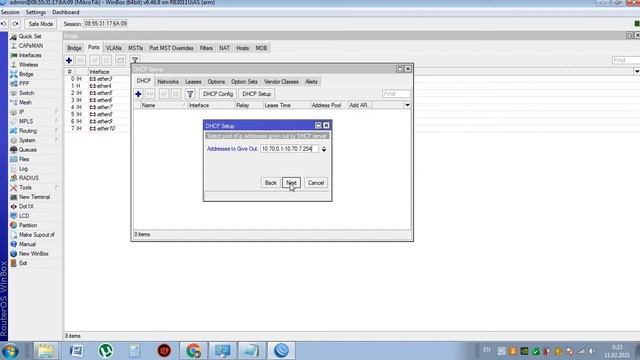Expand MPLS submenu in sidebar
The width and height of the screenshot is (640, 360).
(56, 121)
